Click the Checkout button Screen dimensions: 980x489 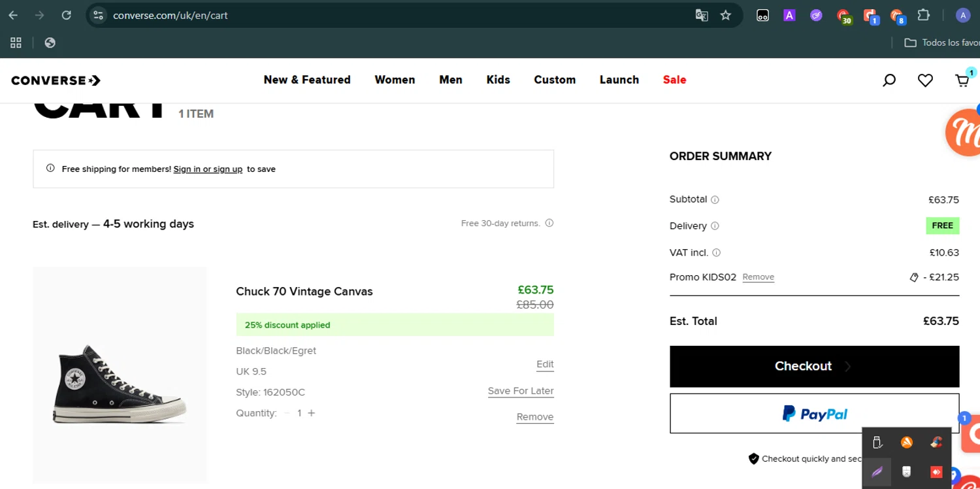(814, 366)
